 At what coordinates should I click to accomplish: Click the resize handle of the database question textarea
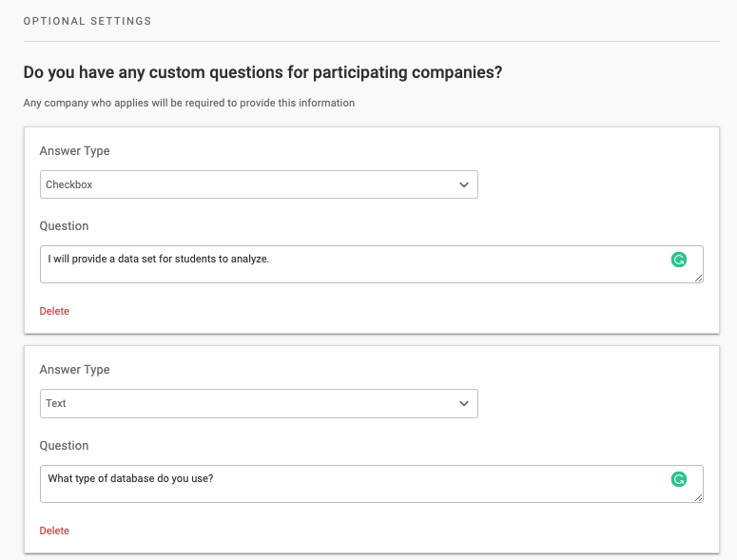pyautogui.click(x=699, y=498)
